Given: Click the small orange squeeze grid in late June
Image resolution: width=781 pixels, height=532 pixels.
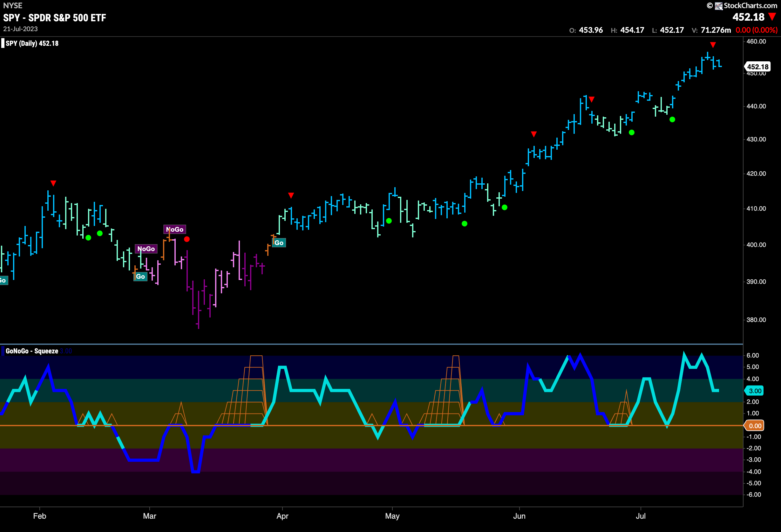Looking at the screenshot, I should [x=621, y=407].
